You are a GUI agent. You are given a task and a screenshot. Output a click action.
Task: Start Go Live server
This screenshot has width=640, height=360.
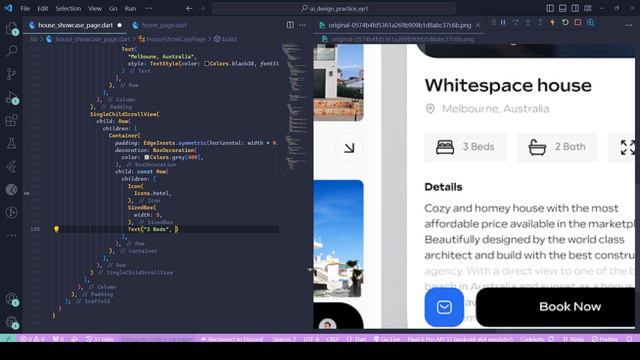click(x=387, y=339)
